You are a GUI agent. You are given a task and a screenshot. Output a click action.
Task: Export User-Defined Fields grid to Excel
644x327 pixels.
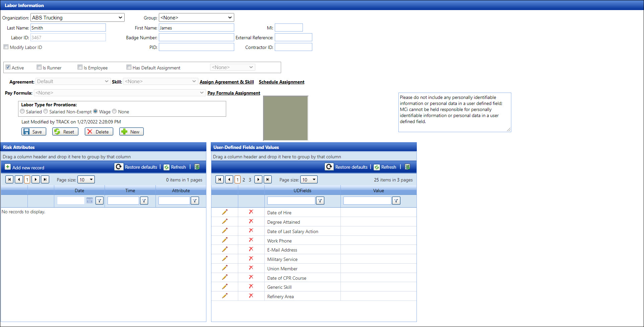pyautogui.click(x=407, y=167)
